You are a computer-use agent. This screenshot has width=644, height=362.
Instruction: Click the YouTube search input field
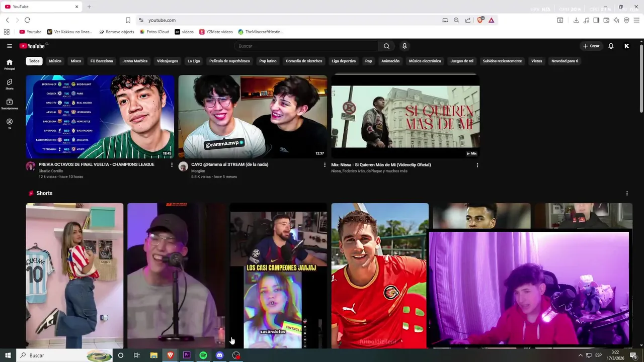pos(306,46)
